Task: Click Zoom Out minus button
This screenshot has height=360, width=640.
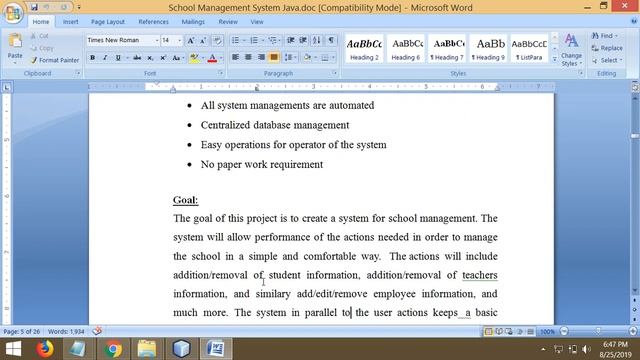Action: point(564,331)
